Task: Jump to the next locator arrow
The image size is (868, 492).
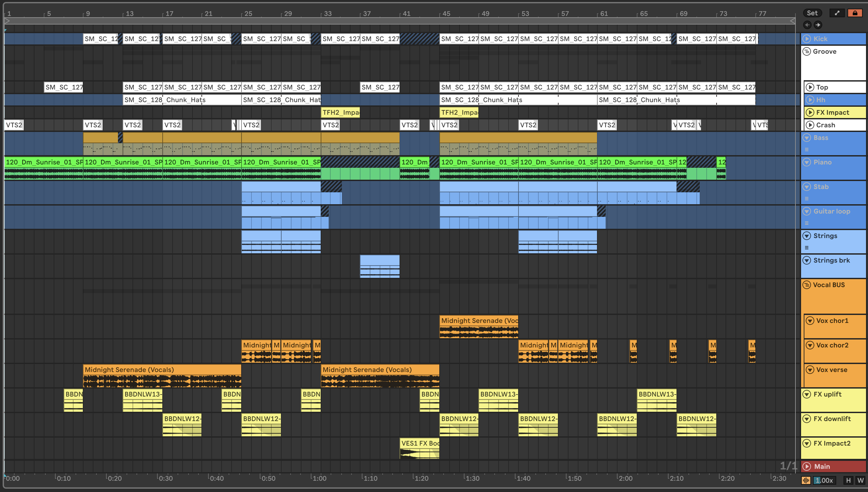Action: point(818,25)
